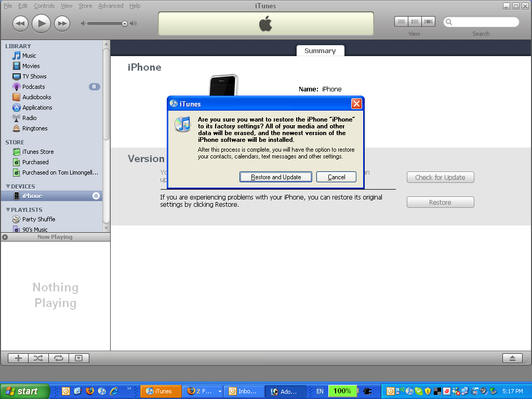
Task: Adjust the volume slider knob
Action: [125, 23]
